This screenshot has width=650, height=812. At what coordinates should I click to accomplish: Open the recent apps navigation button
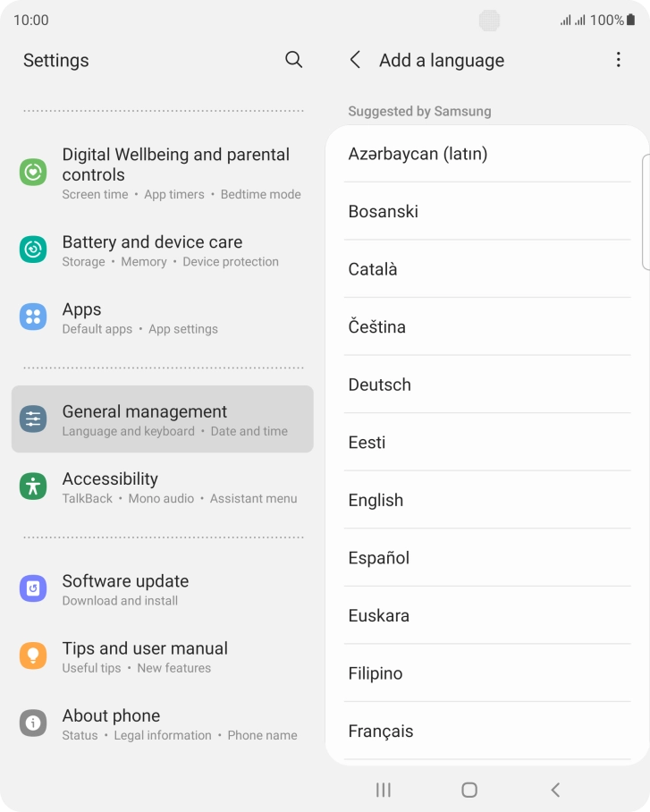pyautogui.click(x=384, y=790)
